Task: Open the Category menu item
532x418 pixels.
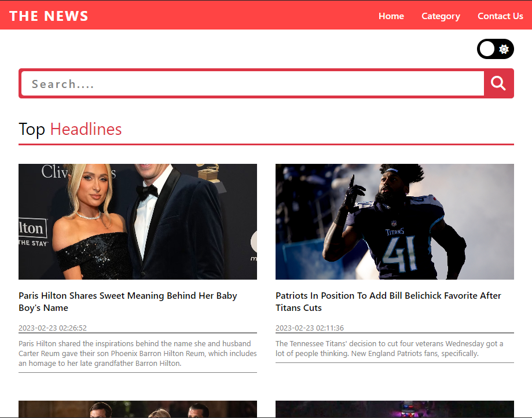Action: coord(441,16)
